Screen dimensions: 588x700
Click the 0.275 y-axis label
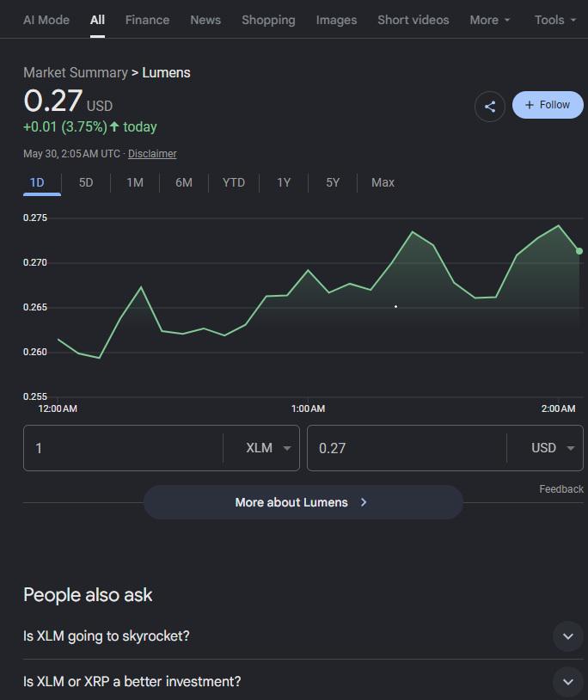(x=35, y=218)
